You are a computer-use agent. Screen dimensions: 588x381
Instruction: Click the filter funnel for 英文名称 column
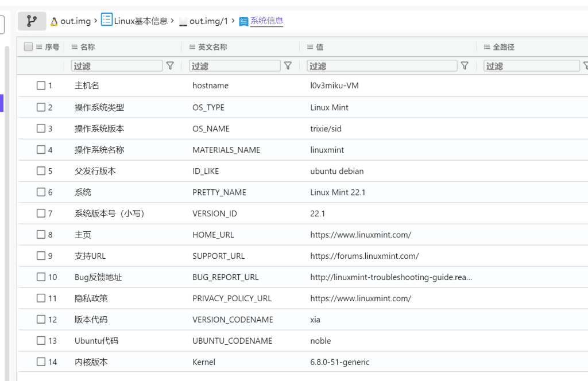click(x=288, y=66)
